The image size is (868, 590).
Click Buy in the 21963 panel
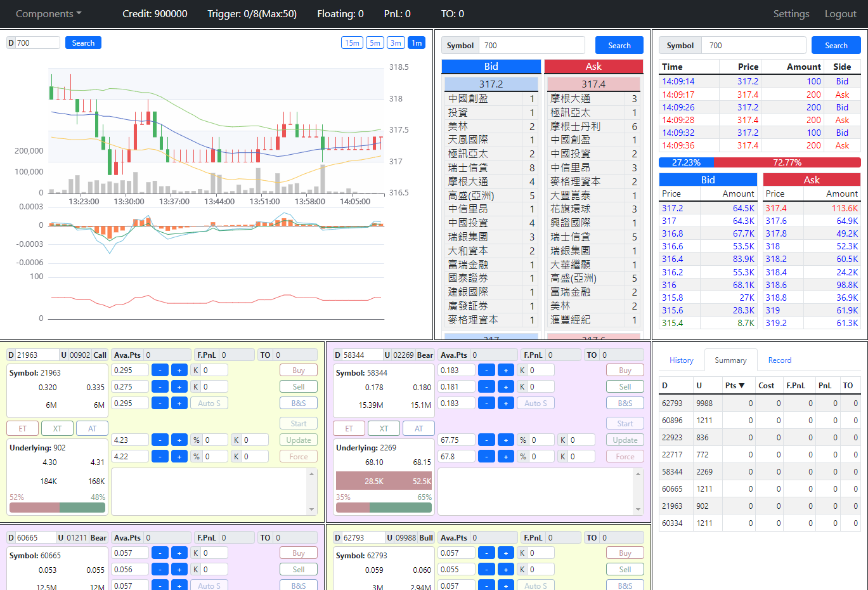[299, 370]
